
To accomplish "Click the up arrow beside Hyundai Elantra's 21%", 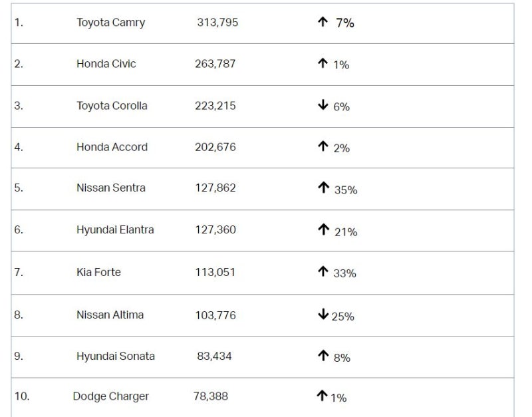I will pos(323,229).
